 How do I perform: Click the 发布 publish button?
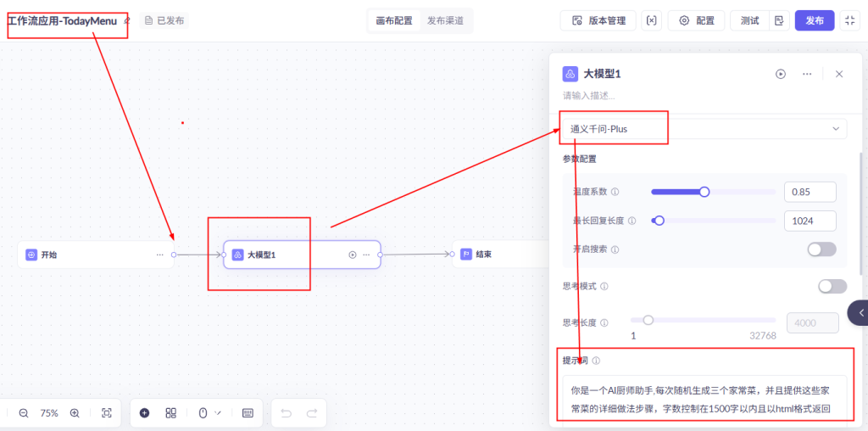coord(815,20)
